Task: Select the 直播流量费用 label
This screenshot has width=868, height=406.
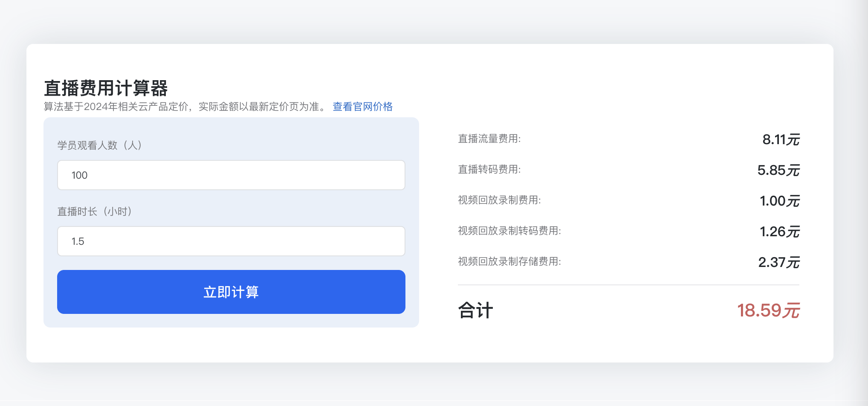Action: pyautogui.click(x=489, y=139)
